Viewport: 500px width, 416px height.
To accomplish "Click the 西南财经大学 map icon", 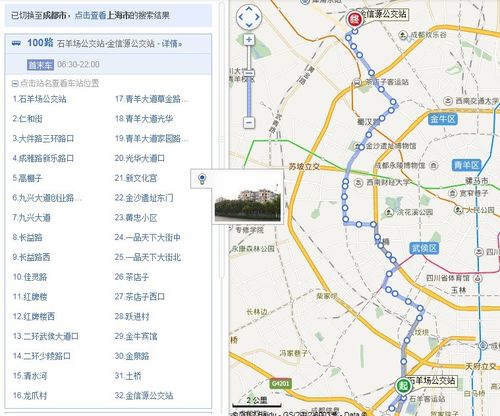I will (x=358, y=182).
